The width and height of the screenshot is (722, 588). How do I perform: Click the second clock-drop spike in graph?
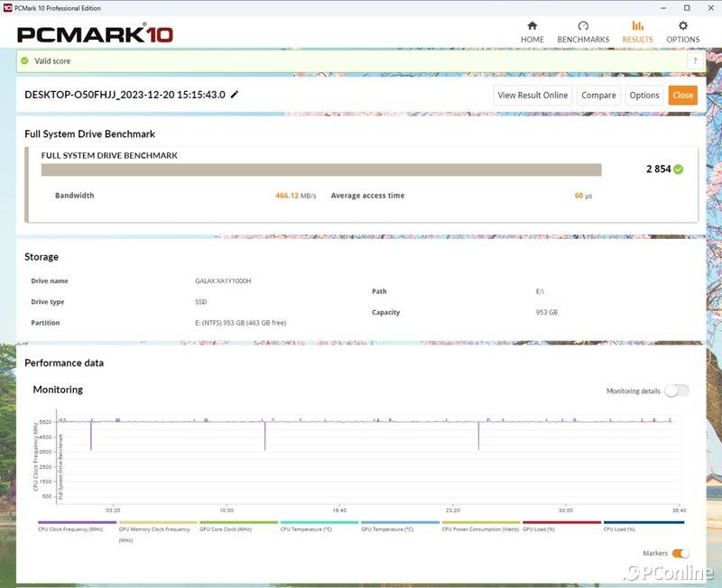click(265, 436)
